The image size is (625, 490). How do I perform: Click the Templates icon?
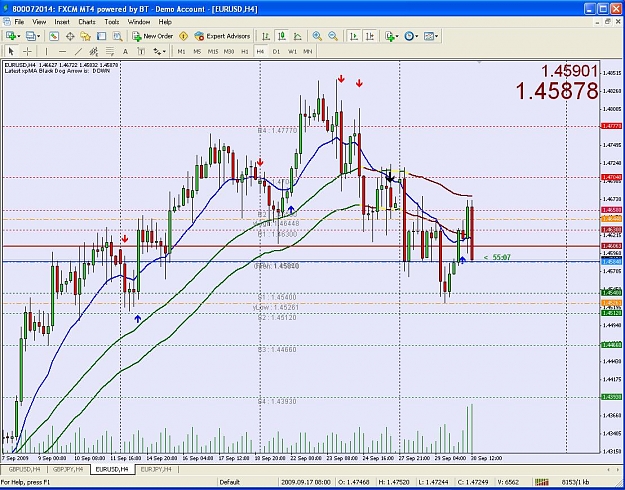point(428,36)
